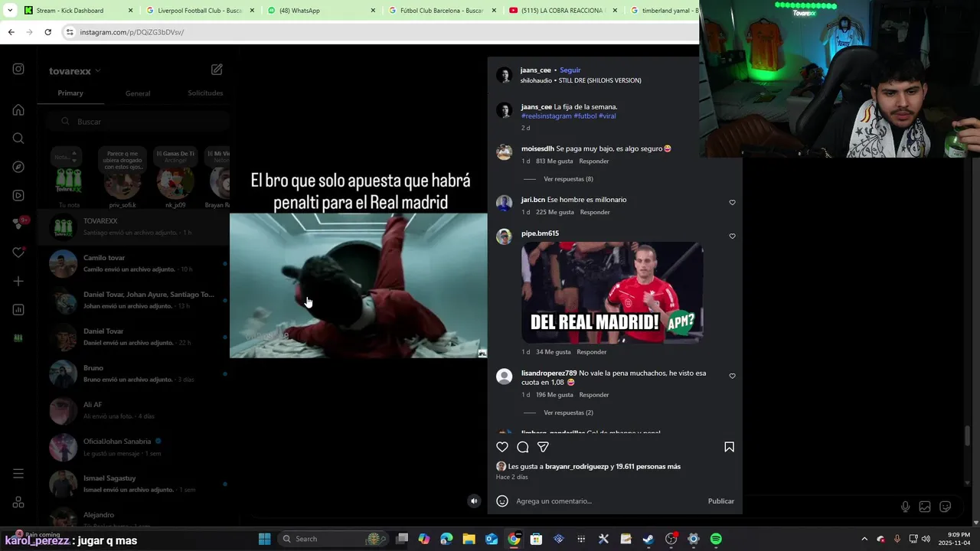Open Chrome tab search dropdown

pos(10,11)
